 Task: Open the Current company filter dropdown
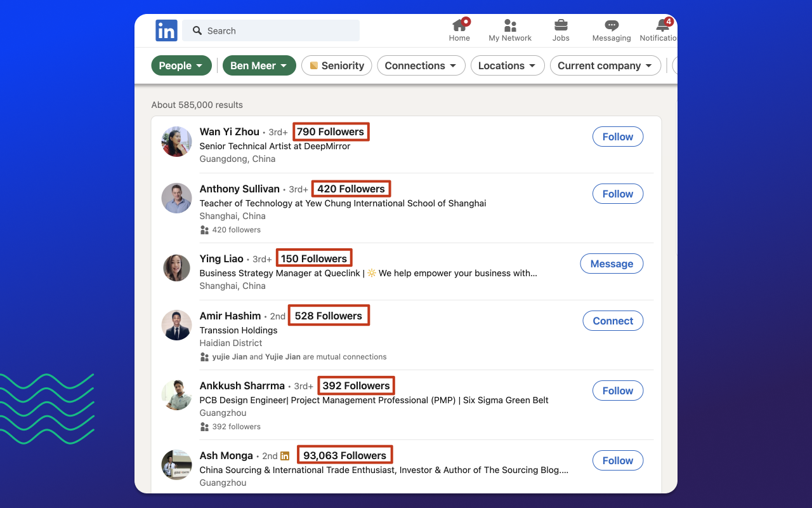tap(605, 65)
